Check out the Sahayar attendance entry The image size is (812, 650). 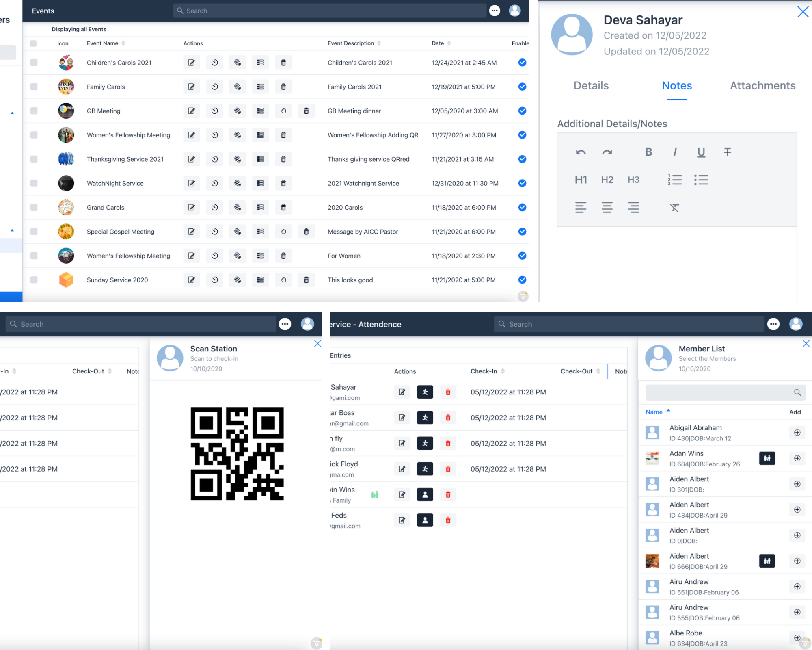click(425, 392)
